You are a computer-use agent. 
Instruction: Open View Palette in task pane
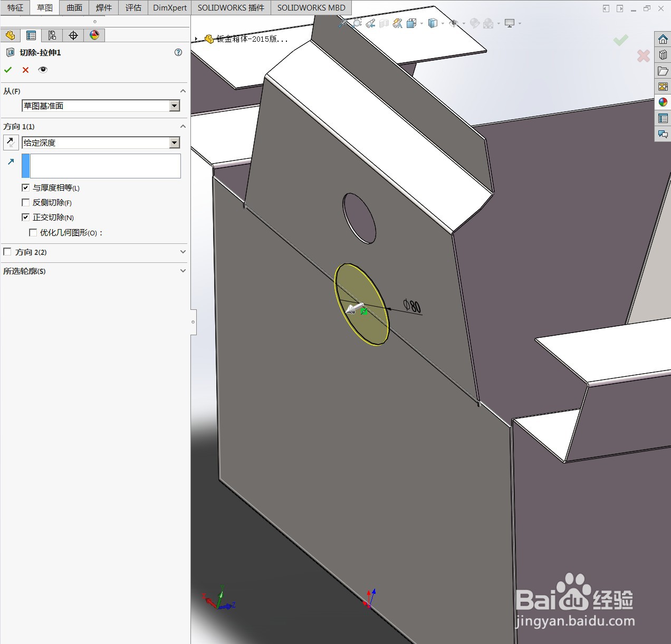[663, 87]
